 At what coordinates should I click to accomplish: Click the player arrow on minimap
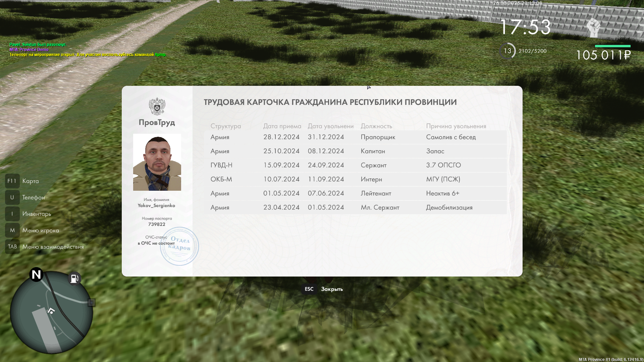coord(51,311)
